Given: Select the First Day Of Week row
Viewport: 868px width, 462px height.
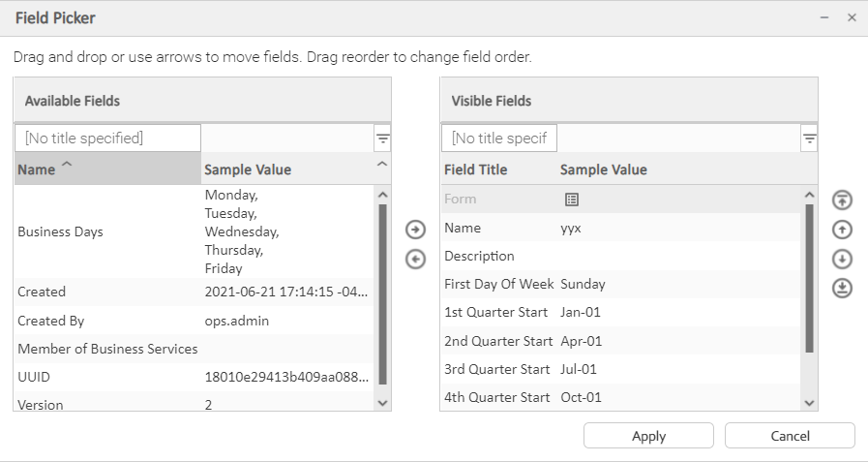Looking at the screenshot, I should (498, 285).
